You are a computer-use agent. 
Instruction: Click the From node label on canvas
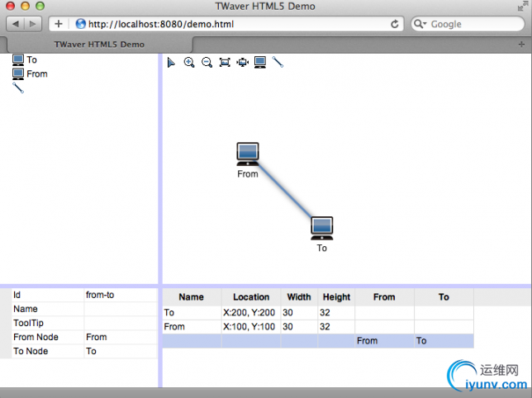(x=248, y=174)
